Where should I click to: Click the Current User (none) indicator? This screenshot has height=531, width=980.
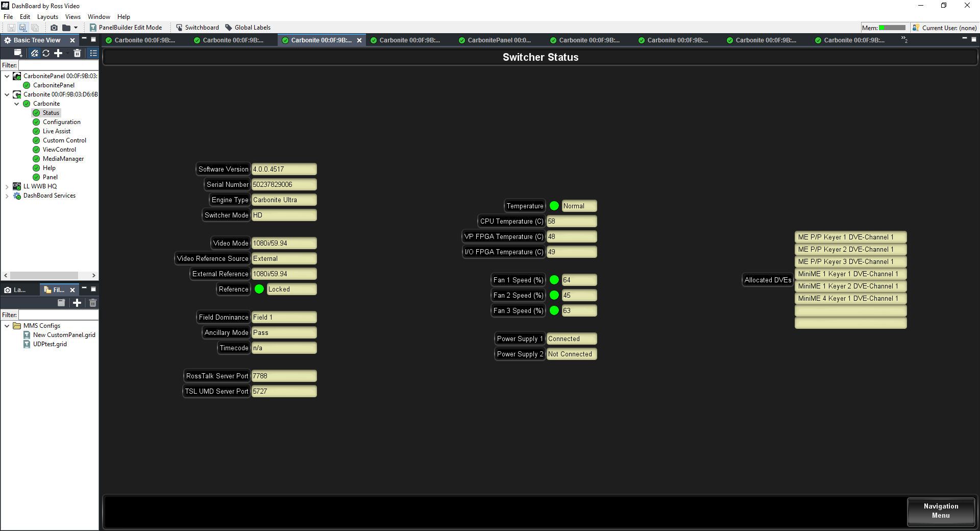point(945,28)
